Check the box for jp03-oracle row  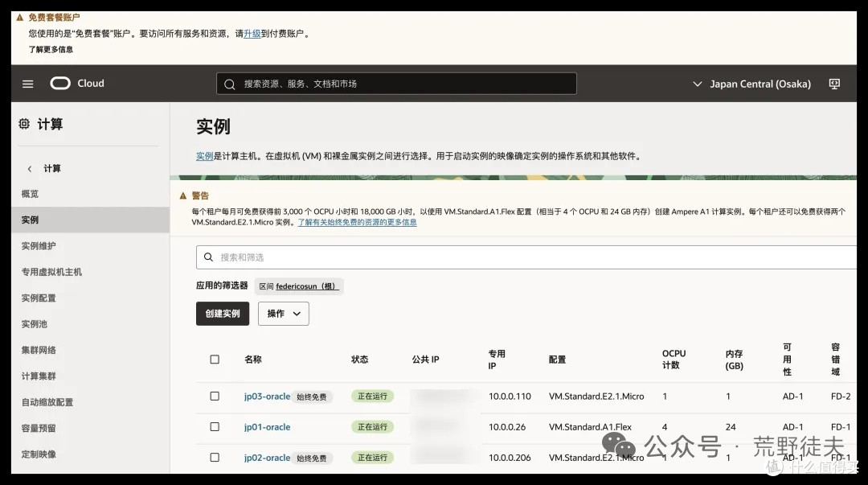pos(215,397)
